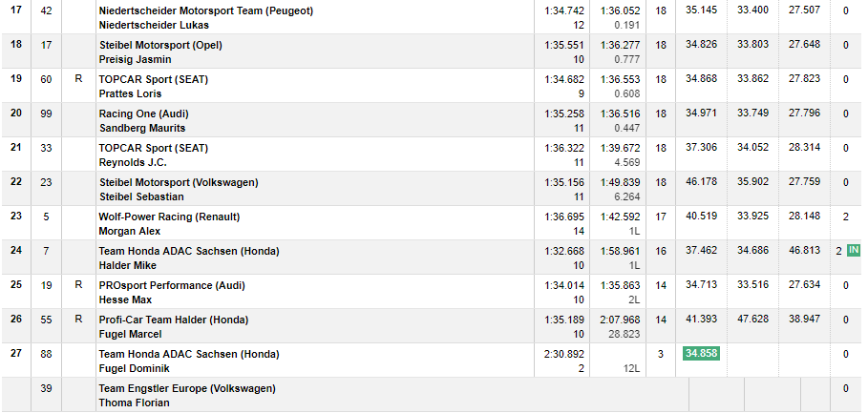This screenshot has width=868, height=413.
Task: Select Wolf-Power Racing (Renault) row
Action: point(434,223)
